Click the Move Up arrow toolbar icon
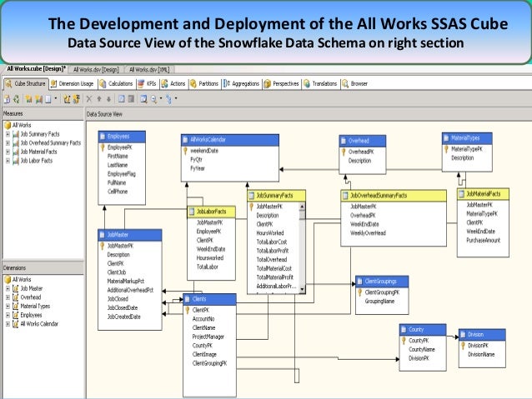 point(99,99)
